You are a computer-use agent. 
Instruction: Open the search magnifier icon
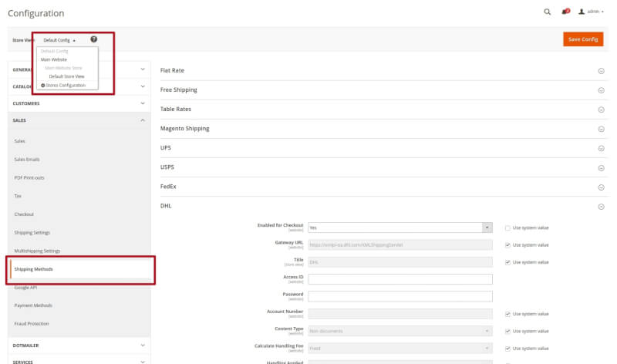(x=547, y=12)
